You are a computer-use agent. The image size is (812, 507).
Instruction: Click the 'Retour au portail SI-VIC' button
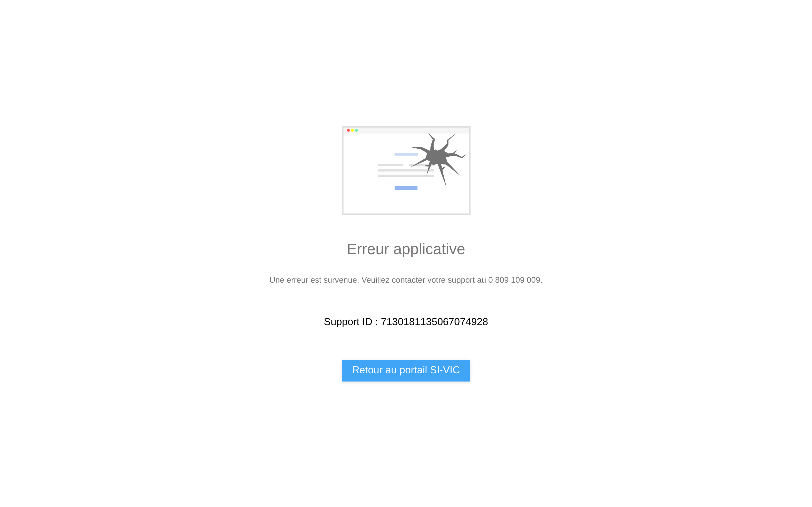406,370
